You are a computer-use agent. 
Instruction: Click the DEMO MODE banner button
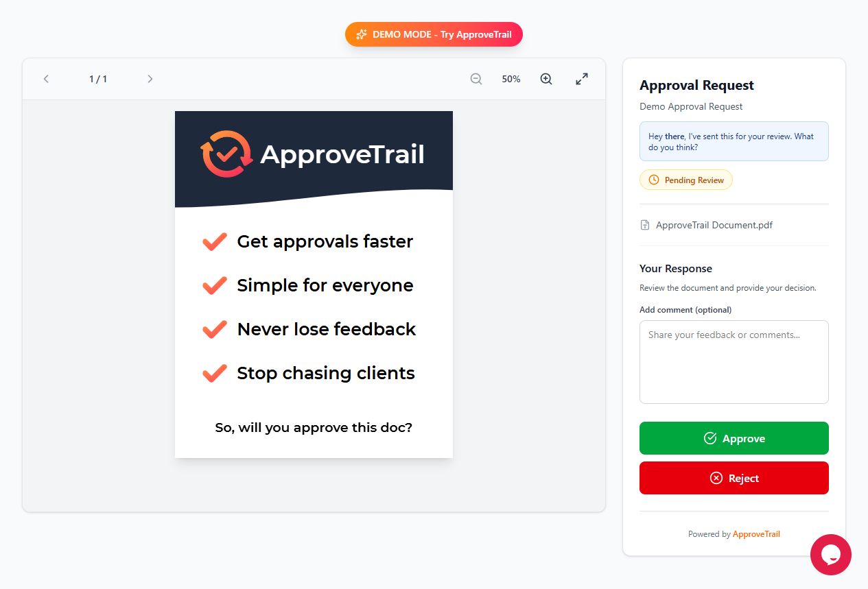point(434,34)
